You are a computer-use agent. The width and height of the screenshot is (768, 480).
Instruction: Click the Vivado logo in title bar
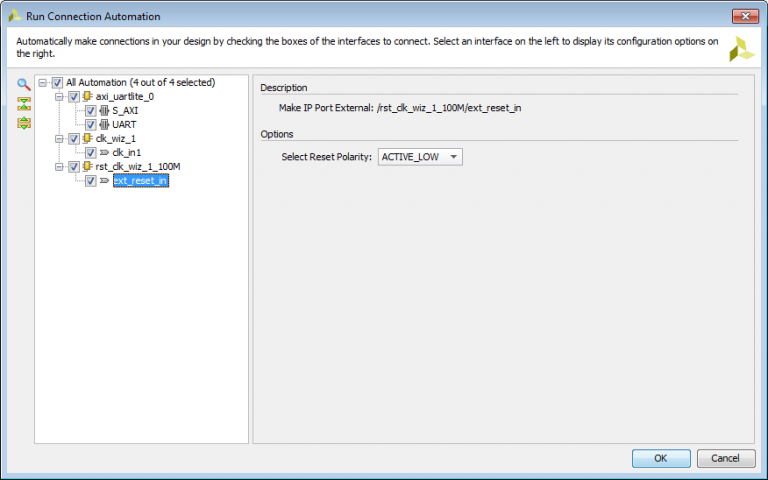tap(15, 16)
